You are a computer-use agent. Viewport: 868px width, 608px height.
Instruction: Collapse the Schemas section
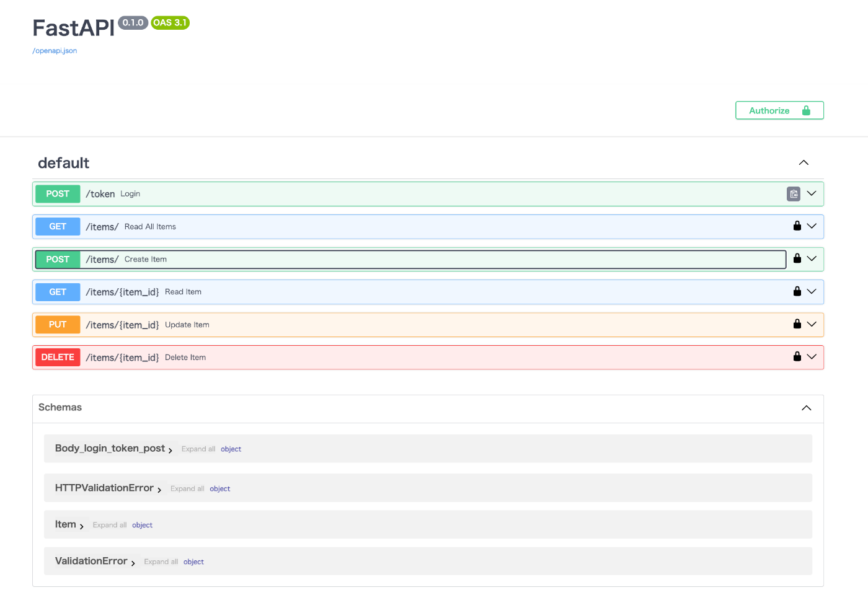[807, 408]
